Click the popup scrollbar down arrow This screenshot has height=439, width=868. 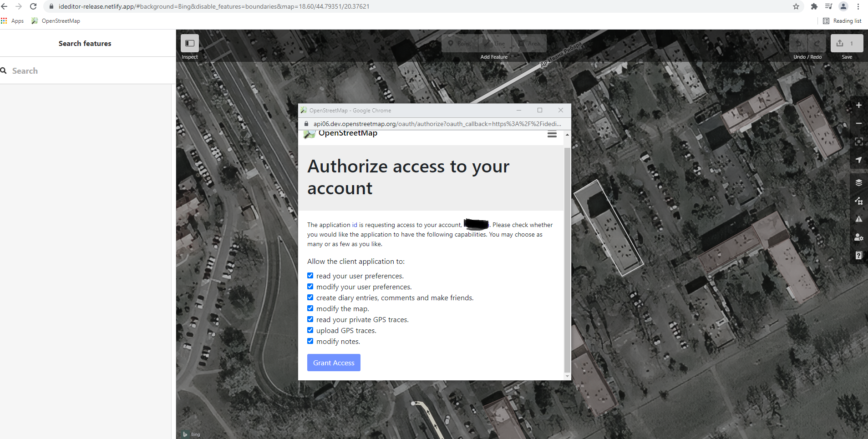pos(567,376)
